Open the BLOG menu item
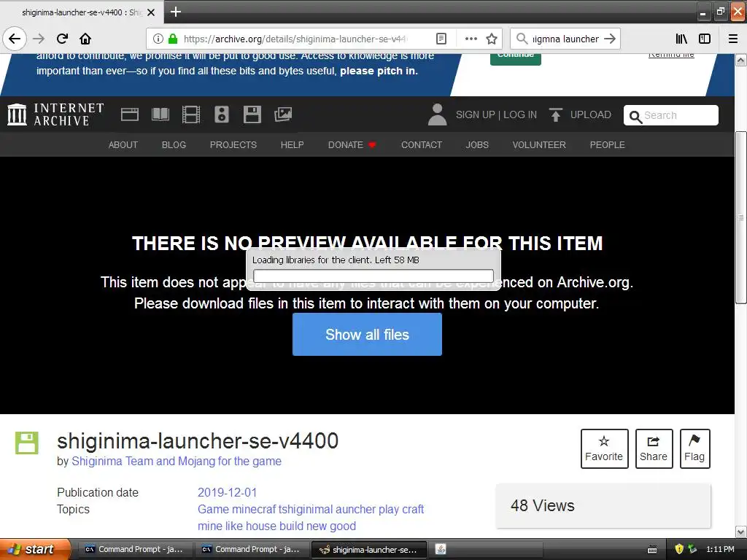Screen dimensions: 747x560 click(x=174, y=145)
